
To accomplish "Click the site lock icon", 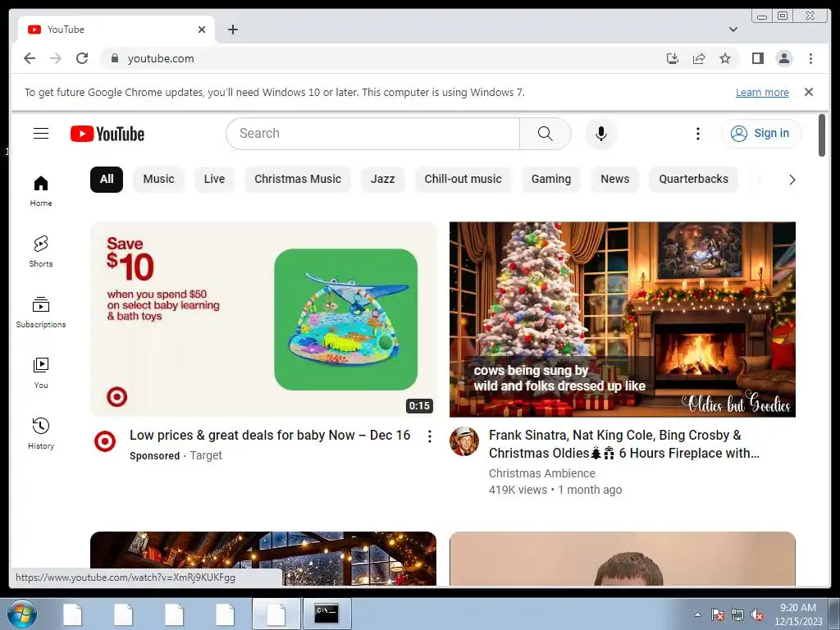I will tap(114, 58).
